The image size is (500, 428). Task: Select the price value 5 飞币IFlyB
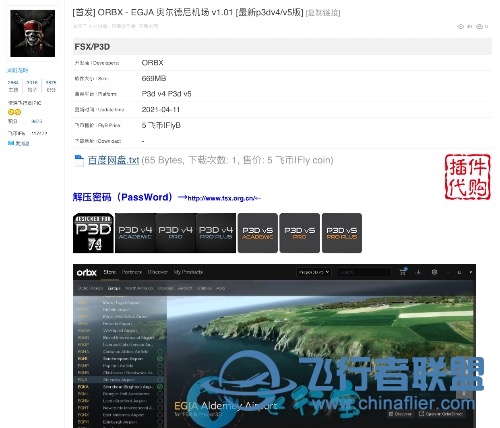coord(161,125)
